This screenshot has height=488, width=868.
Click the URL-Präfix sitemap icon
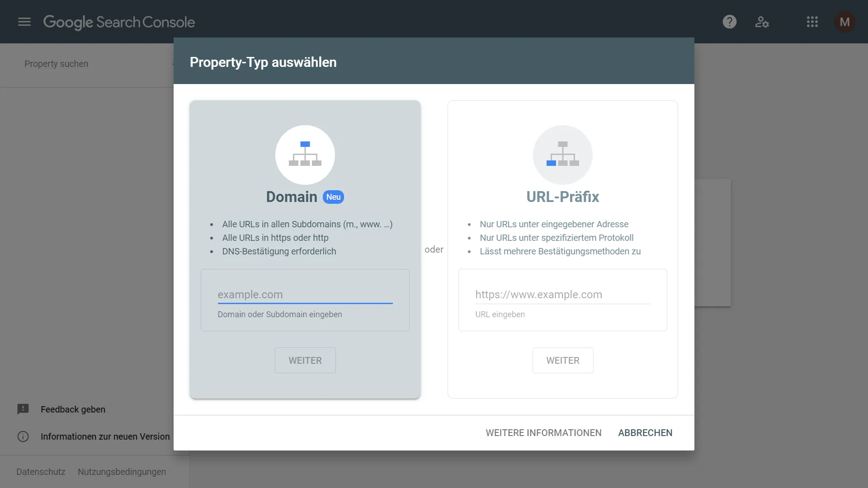pos(563,155)
